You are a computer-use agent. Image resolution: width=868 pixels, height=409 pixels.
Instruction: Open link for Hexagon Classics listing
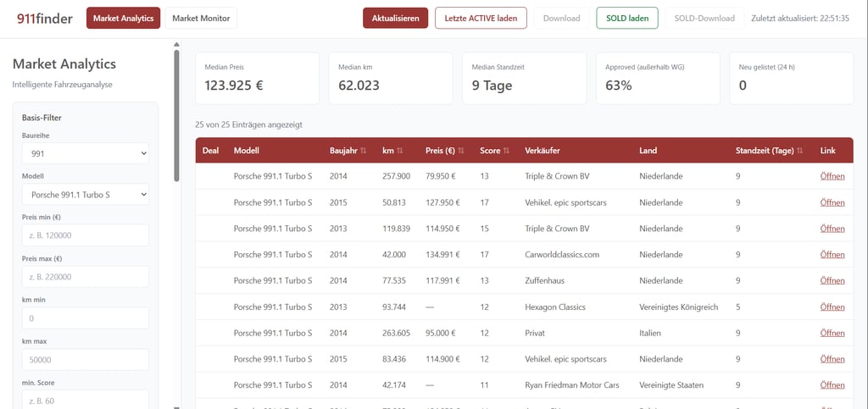click(x=832, y=307)
